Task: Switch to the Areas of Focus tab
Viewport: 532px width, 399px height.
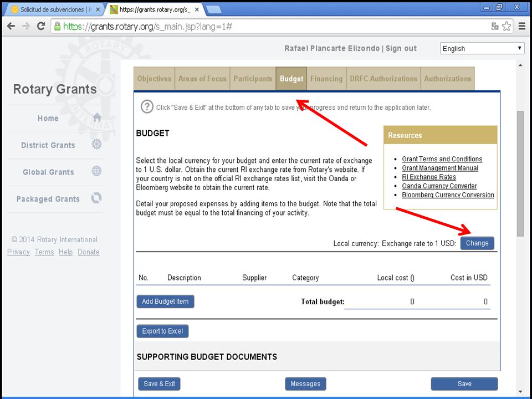Action: [202, 79]
